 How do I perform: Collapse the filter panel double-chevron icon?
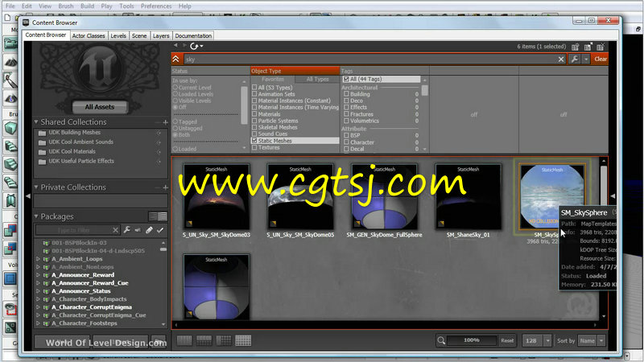[x=176, y=59]
